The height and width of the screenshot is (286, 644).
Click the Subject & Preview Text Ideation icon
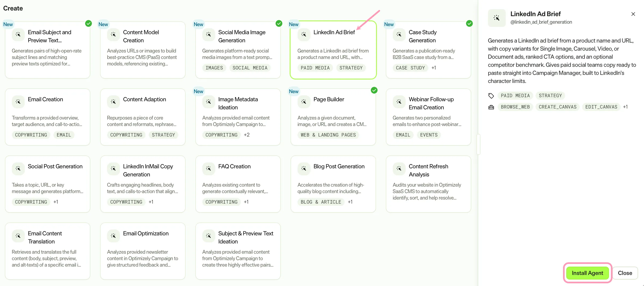point(208,236)
